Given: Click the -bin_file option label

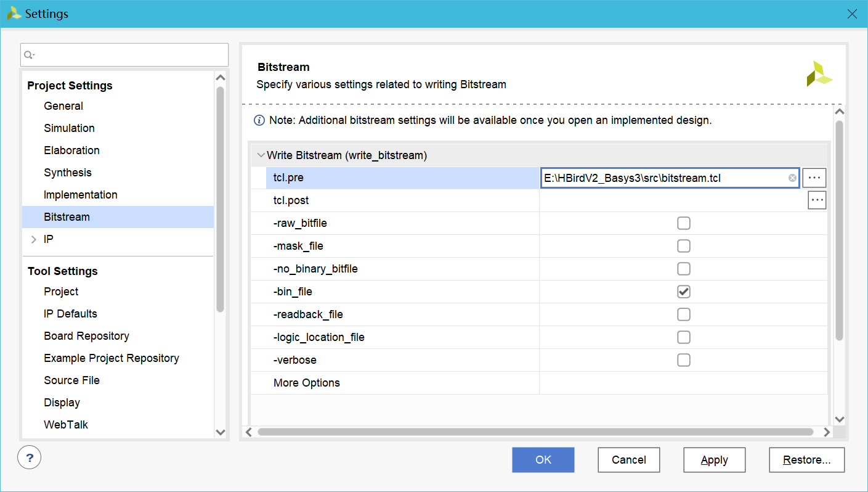Looking at the screenshot, I should point(293,292).
